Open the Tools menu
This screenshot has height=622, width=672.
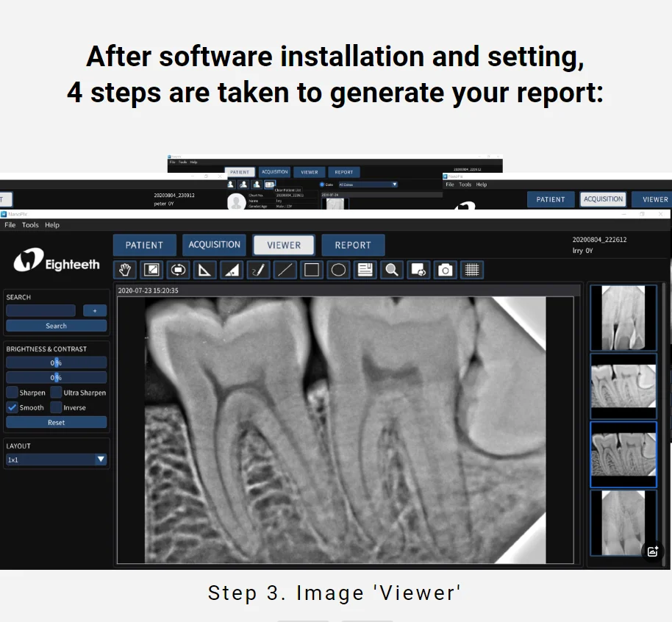pyautogui.click(x=30, y=225)
